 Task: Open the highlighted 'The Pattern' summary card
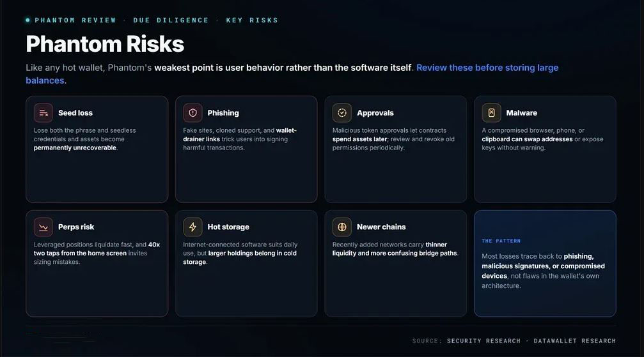point(545,264)
